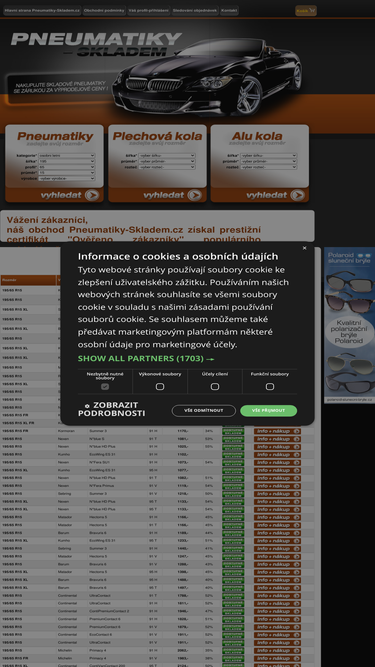The width and height of the screenshot is (375, 667).
Task: Click the Pneumatiky Skladem logo
Action: pyautogui.click(x=96, y=45)
